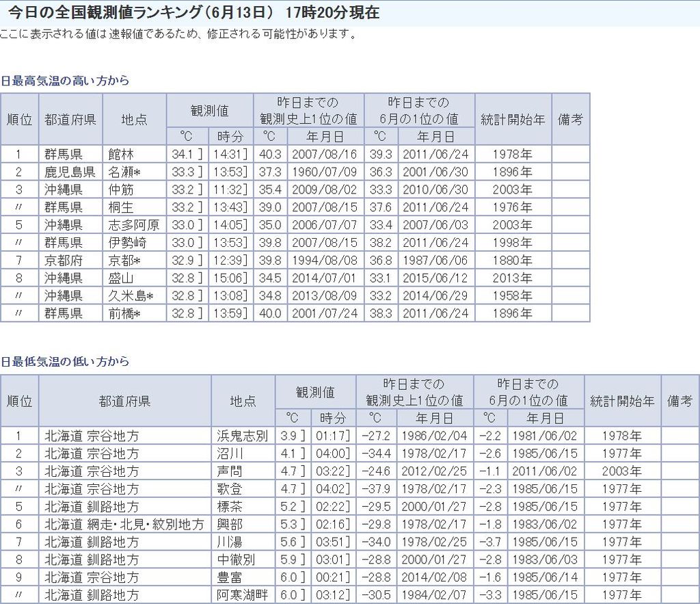
Task: Select the 阿寒湖畔 location entry
Action: point(243,595)
